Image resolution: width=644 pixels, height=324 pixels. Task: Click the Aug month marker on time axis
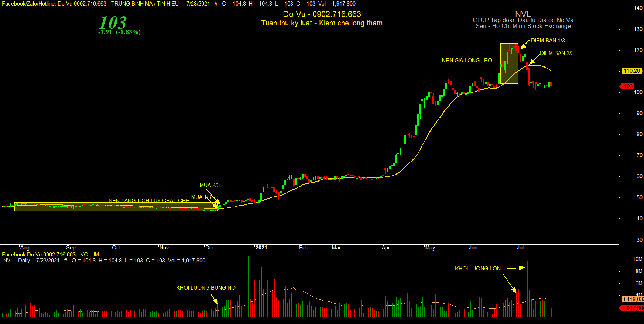point(25,248)
